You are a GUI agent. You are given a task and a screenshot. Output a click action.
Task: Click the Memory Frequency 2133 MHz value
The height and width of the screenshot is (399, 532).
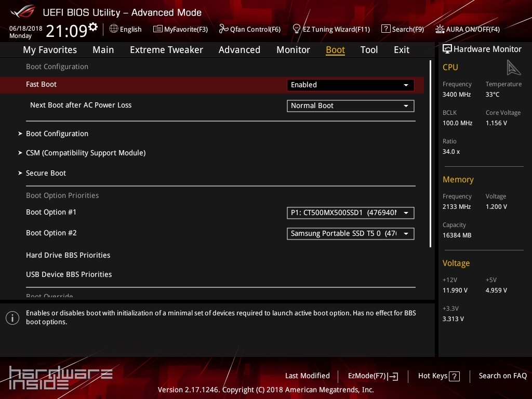(456, 207)
